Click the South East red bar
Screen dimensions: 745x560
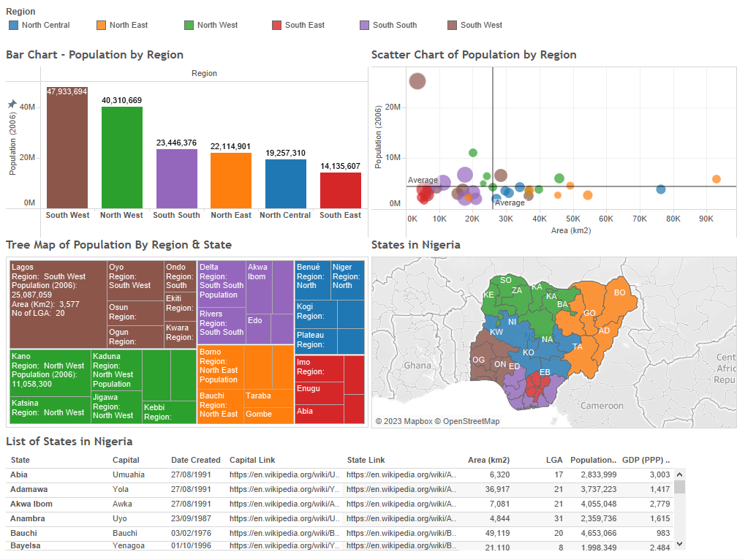click(341, 191)
